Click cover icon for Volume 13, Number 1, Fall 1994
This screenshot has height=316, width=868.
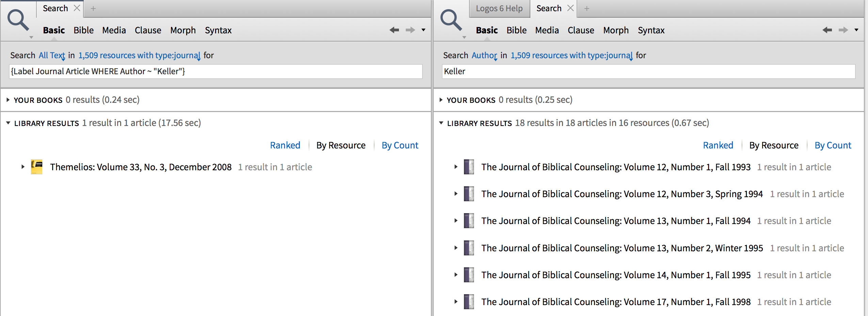coord(469,221)
